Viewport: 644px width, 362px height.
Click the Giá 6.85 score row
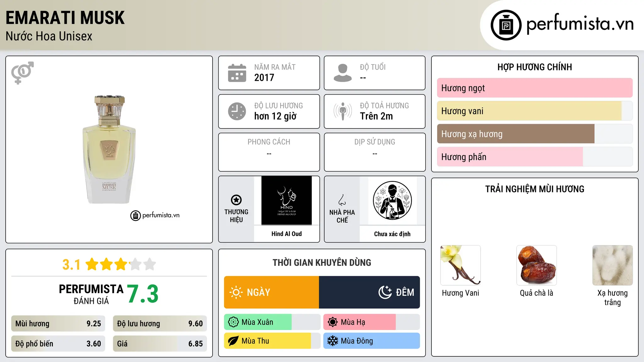(x=160, y=344)
